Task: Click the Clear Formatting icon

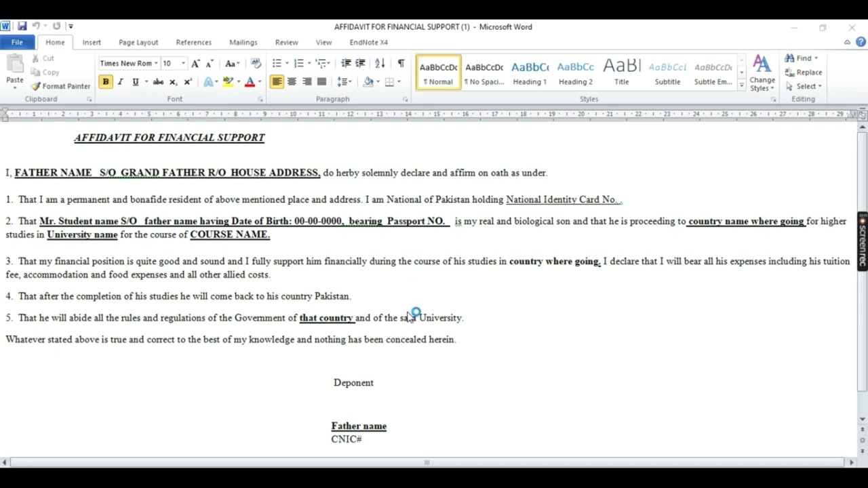Action: tap(256, 63)
